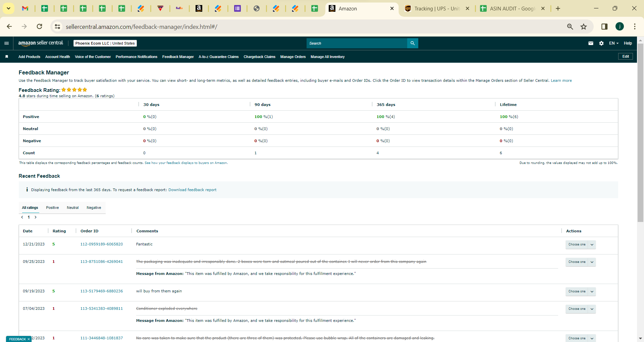Switch to the pinned FedEx tab
This screenshot has height=342, width=644.
tap(179, 8)
